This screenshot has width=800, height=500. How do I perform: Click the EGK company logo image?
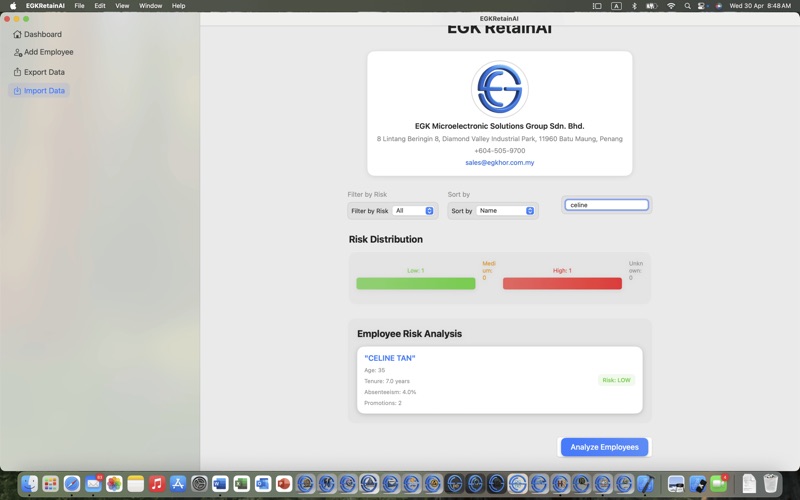click(499, 89)
